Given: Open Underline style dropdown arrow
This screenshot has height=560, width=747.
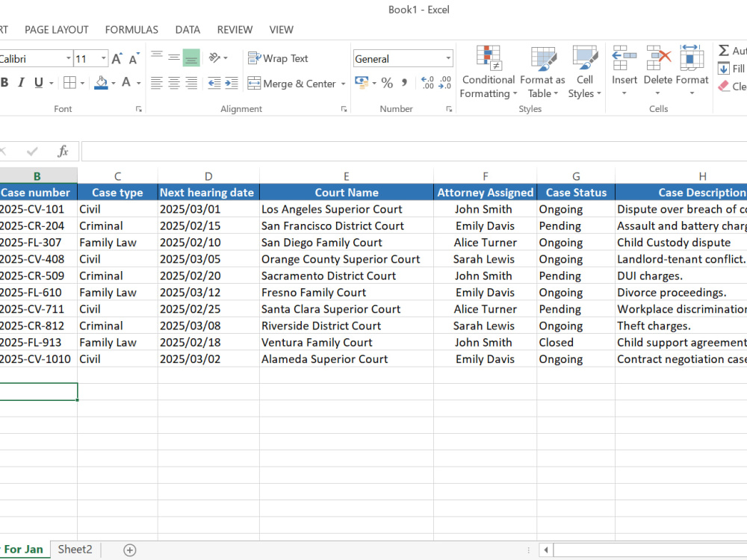Looking at the screenshot, I should pos(51,84).
